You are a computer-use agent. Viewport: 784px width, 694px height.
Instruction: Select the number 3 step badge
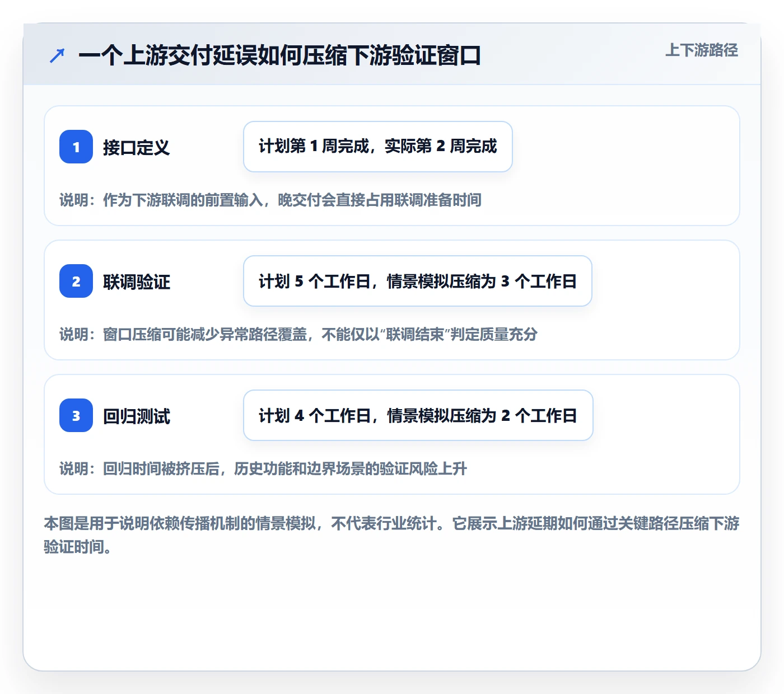76,415
